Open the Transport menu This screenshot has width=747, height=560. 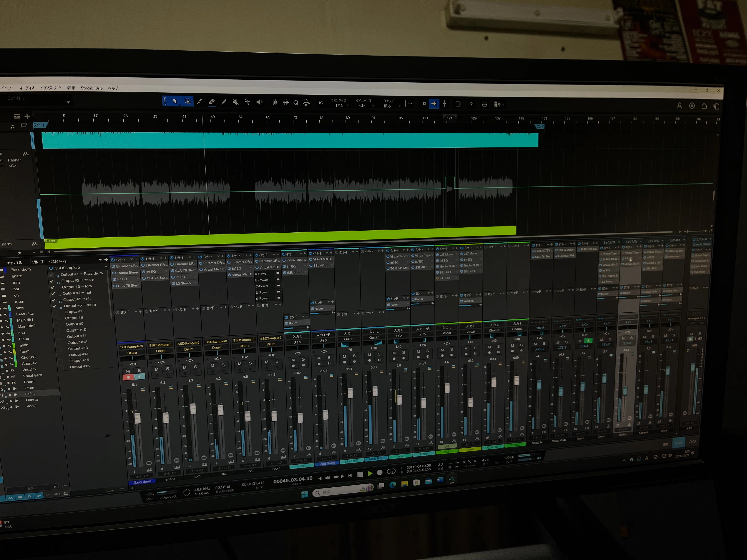pos(51,88)
